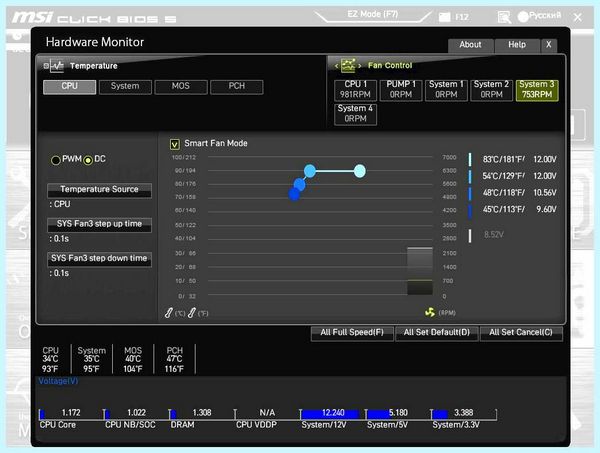Click the PCH 47°C temperature readout
Viewport: 600px width, 453px height.
tap(174, 360)
